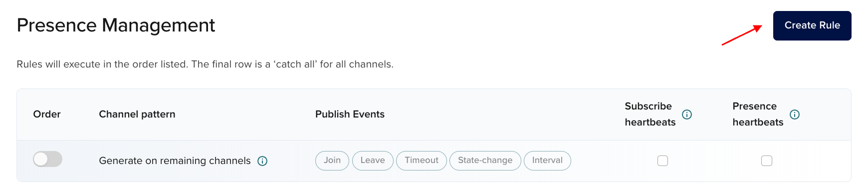The width and height of the screenshot is (868, 195).
Task: Select the Interval event chip
Action: [x=547, y=160]
